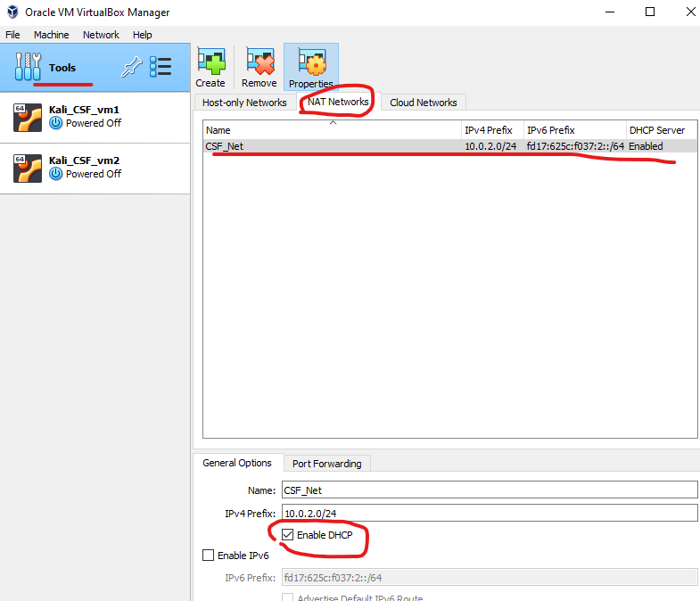This screenshot has height=601, width=700.
Task: Open the Machine menu
Action: (x=52, y=35)
